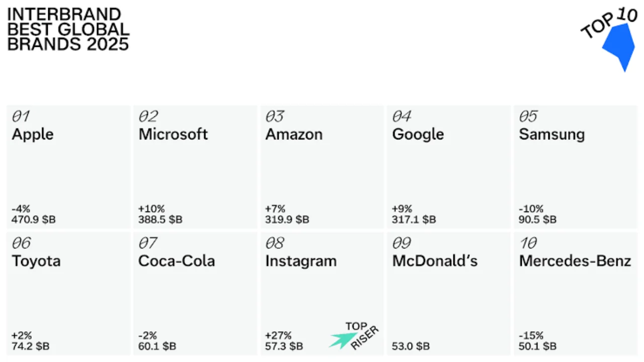This screenshot has width=644, height=362.
Task: Click rank number 03 on Amazon card
Action: tap(275, 117)
